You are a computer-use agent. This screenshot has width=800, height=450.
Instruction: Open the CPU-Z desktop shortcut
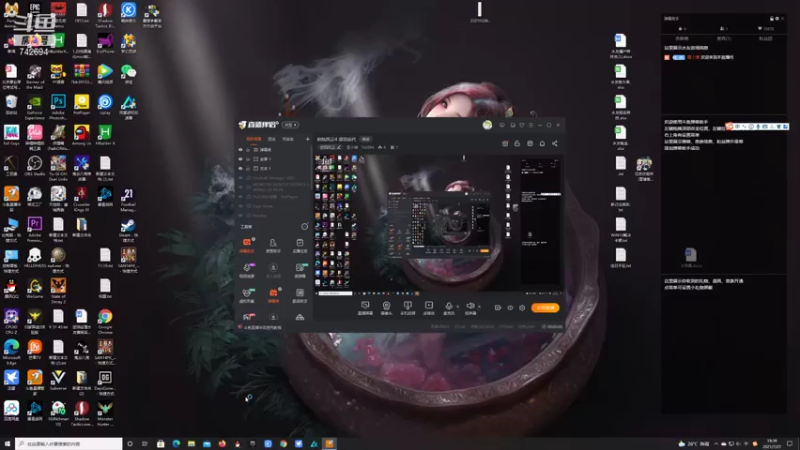coord(11,321)
